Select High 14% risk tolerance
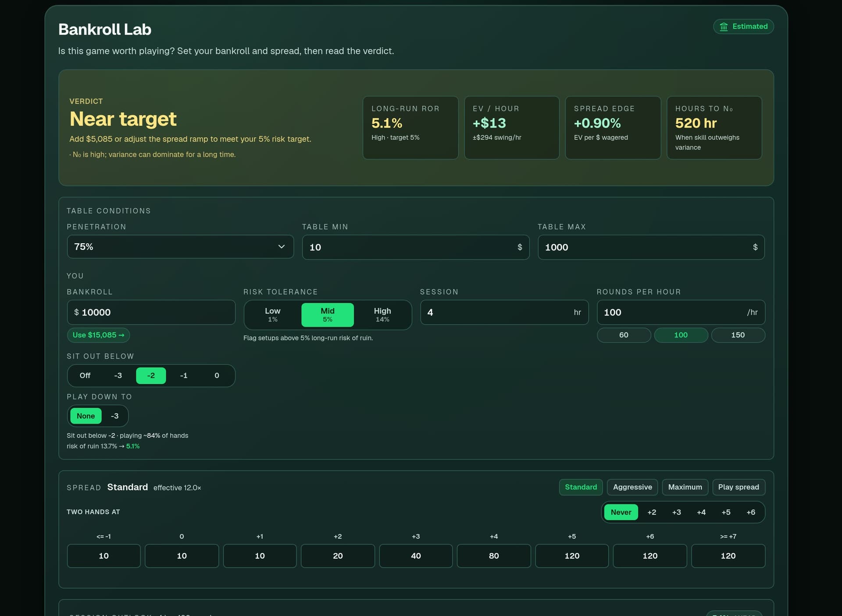 pos(382,314)
